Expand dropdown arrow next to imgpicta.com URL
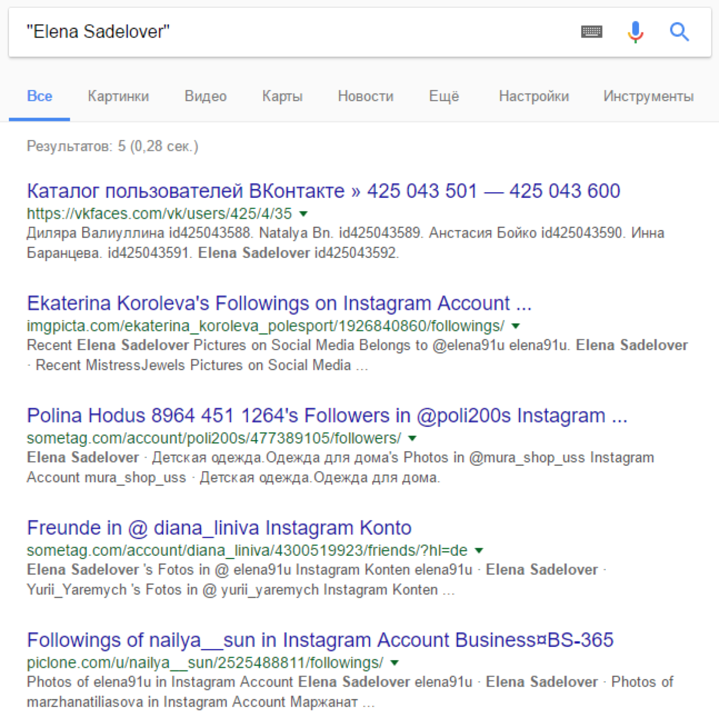The width and height of the screenshot is (719, 728). (516, 326)
